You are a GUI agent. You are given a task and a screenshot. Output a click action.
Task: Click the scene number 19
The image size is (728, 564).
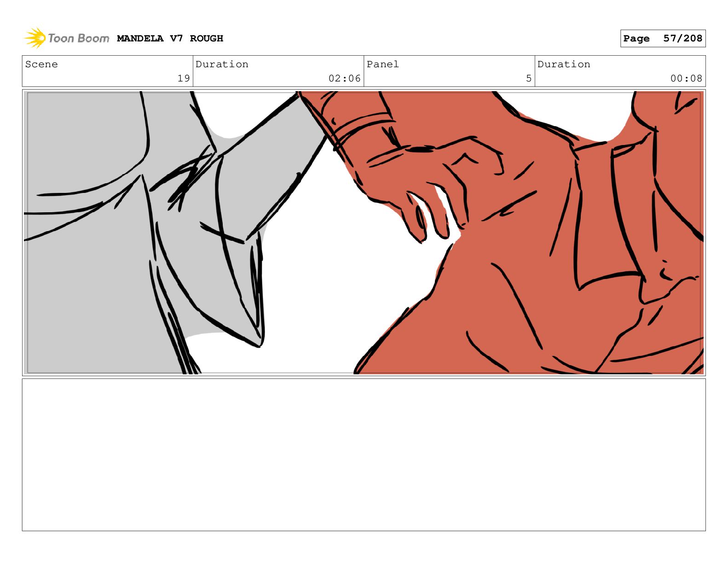(184, 78)
